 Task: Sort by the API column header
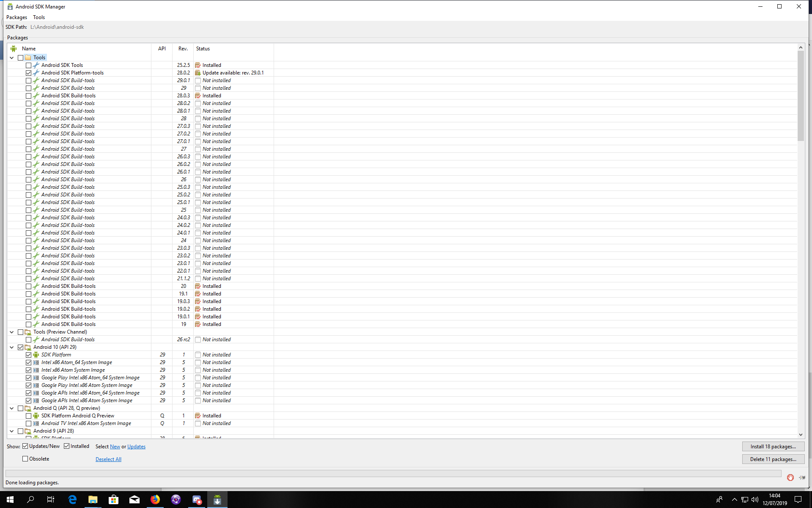tap(162, 49)
